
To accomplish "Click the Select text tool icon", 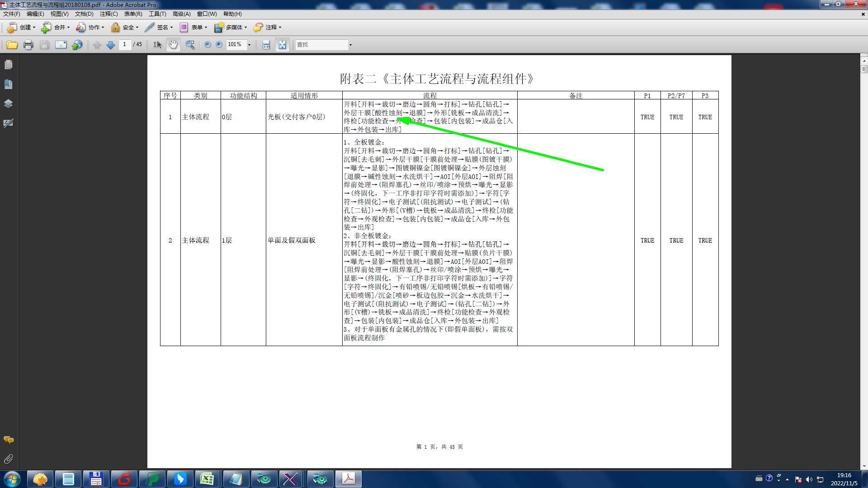I will coord(157,45).
